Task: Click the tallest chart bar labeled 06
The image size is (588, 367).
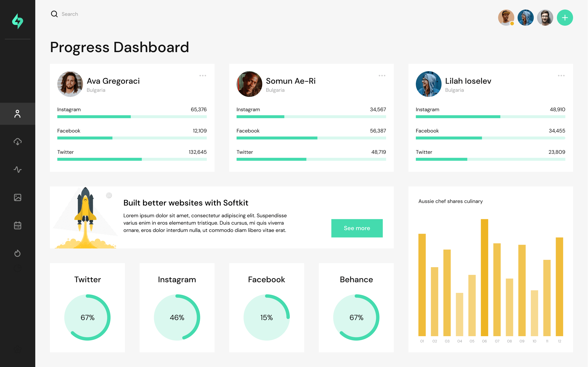Action: 484,277
